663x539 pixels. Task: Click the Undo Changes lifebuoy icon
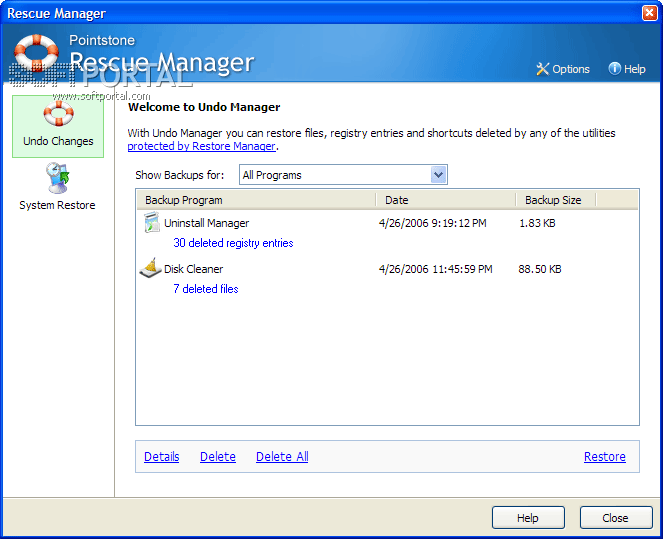(58, 113)
